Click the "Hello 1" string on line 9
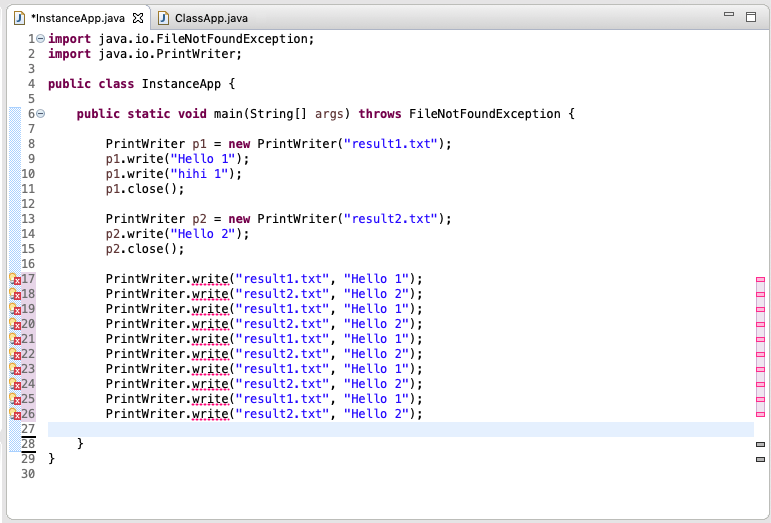771x523 pixels. [203, 159]
